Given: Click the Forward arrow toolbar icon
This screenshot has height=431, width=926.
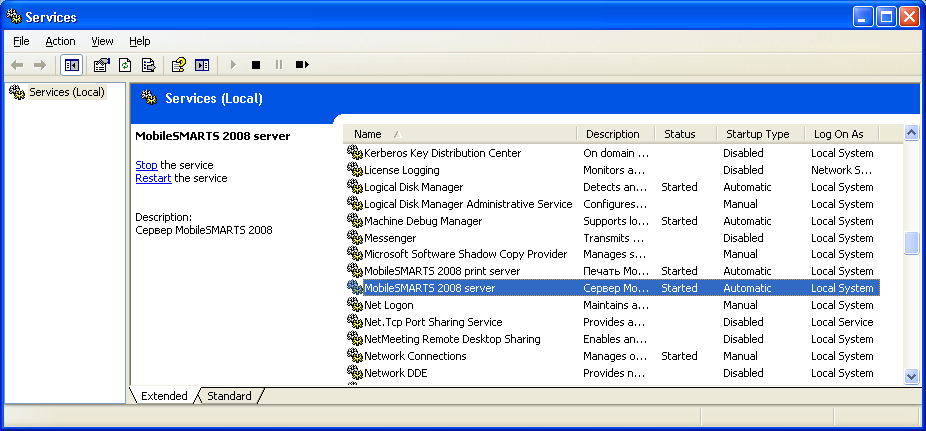Looking at the screenshot, I should pyautogui.click(x=40, y=64).
